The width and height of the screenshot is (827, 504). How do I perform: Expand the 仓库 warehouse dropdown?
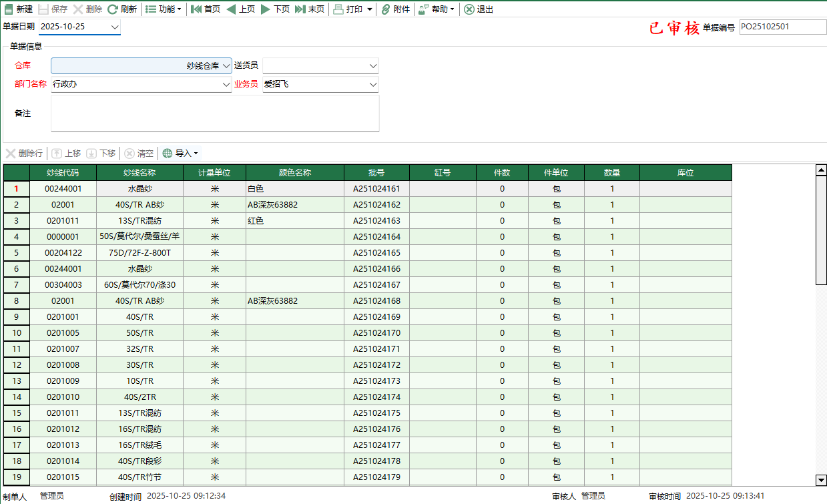coord(226,65)
